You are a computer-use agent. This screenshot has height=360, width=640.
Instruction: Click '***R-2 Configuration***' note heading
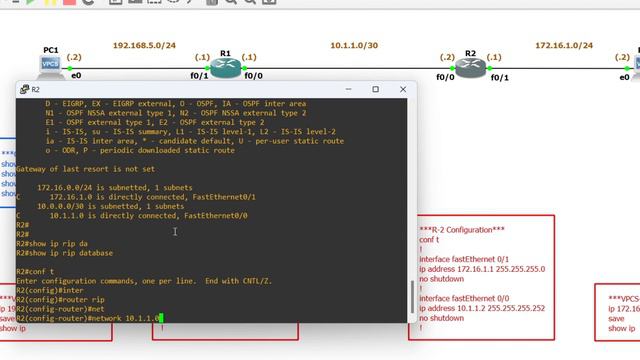pyautogui.click(x=462, y=230)
